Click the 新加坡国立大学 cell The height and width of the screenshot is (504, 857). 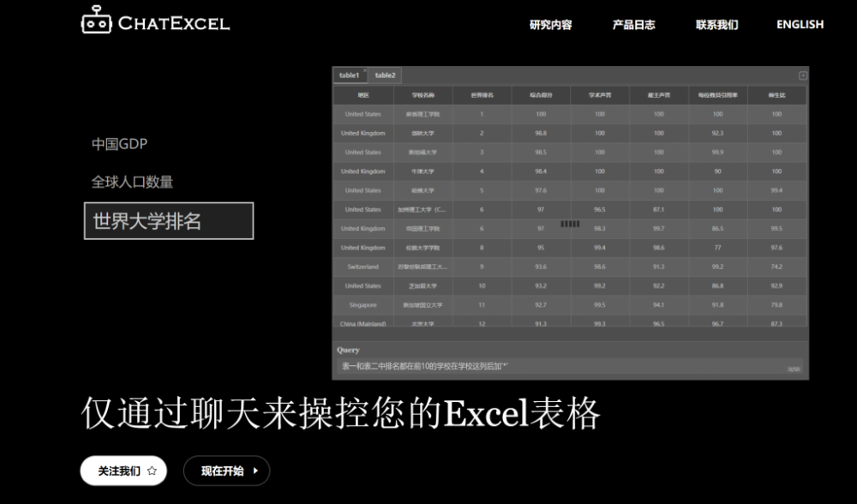point(423,305)
